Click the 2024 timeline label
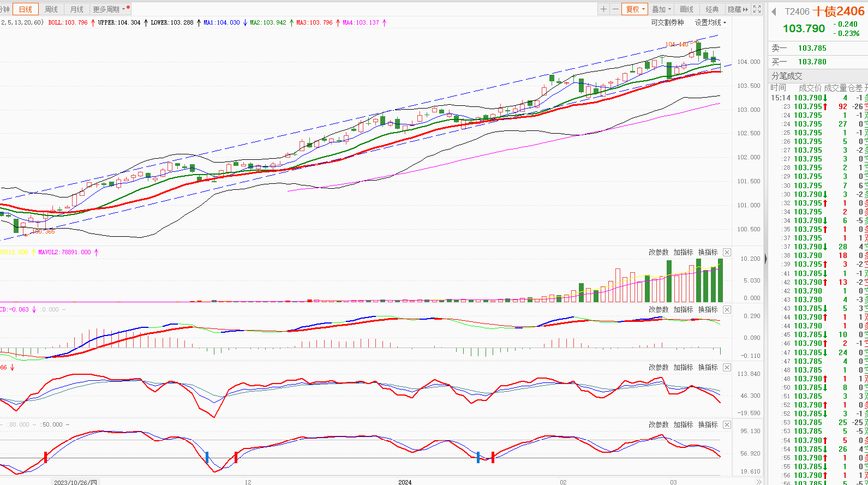 [405, 482]
